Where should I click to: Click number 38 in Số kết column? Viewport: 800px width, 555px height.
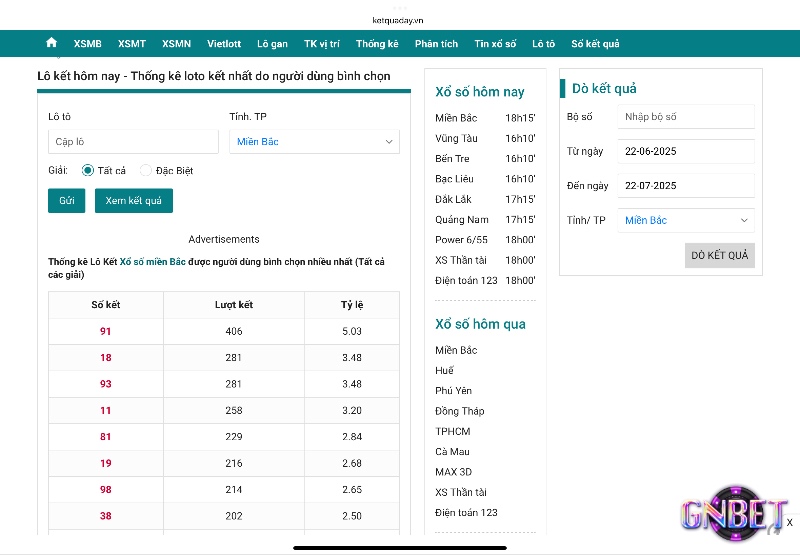click(106, 516)
